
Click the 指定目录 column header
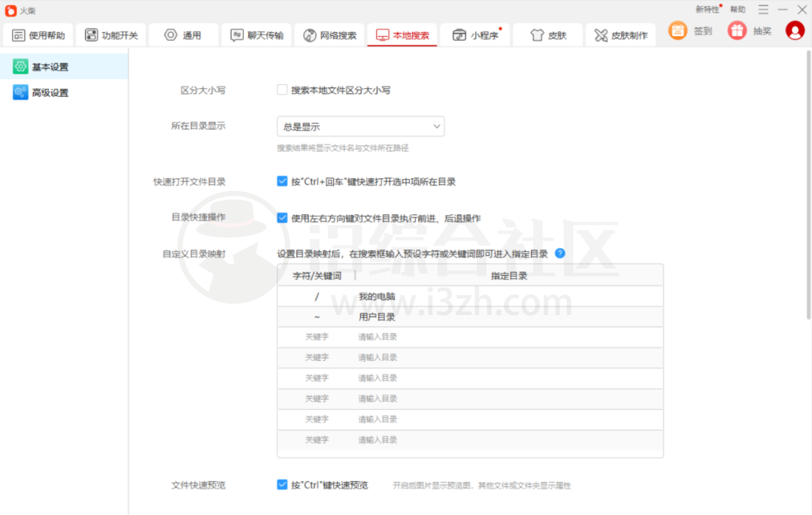pos(509,276)
